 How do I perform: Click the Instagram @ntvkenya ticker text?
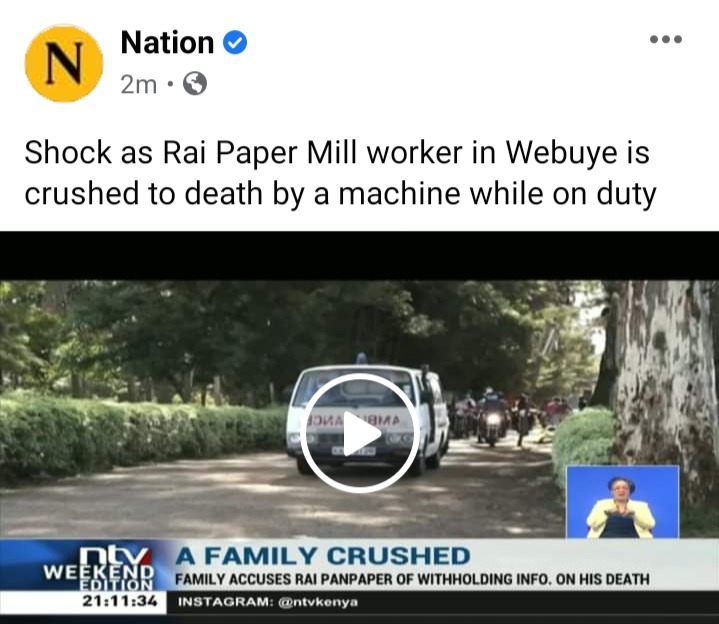[x=267, y=602]
